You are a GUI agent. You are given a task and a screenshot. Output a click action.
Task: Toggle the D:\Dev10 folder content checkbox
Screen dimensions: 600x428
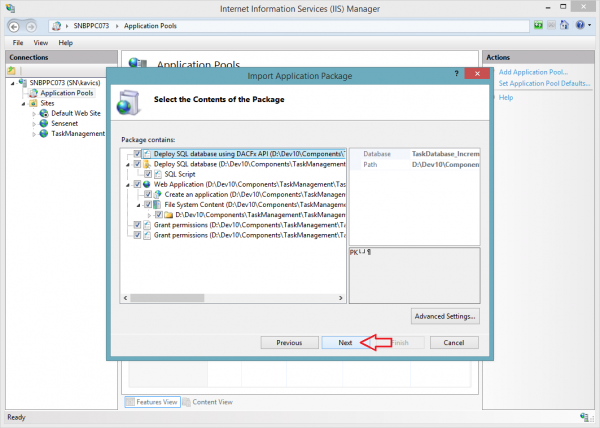[x=158, y=215]
